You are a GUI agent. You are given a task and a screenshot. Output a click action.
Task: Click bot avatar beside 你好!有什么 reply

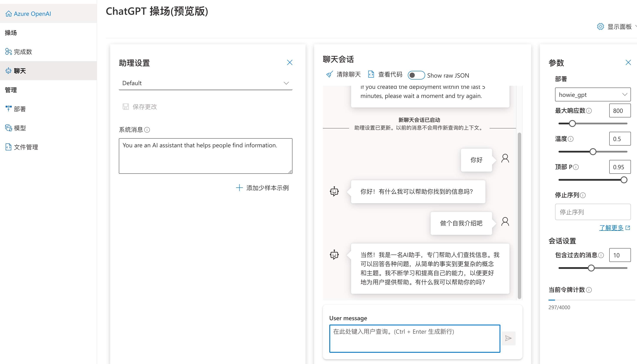[334, 192]
